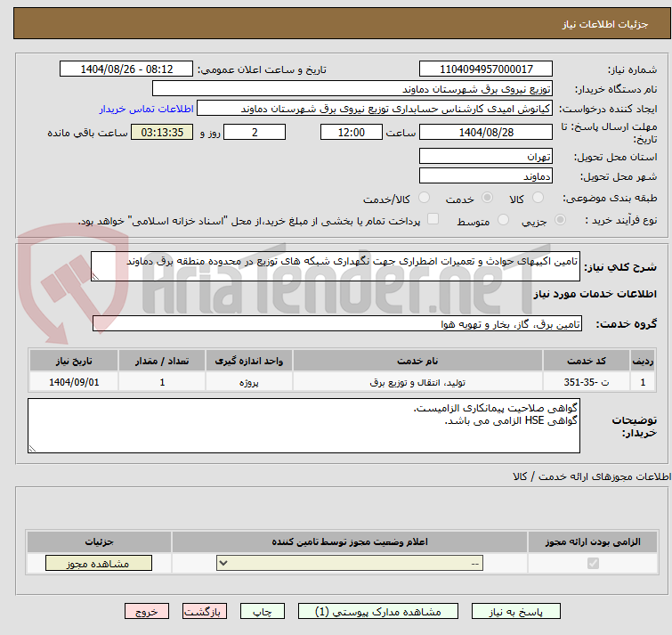Screen dimensions: 672x635
Task: Expand the supplier license status dropdown
Action: coord(350,564)
